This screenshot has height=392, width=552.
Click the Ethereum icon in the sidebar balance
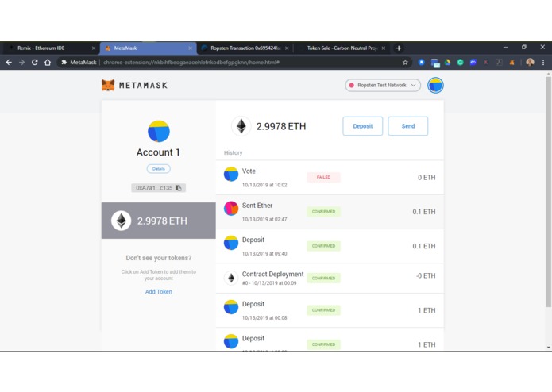[122, 221]
